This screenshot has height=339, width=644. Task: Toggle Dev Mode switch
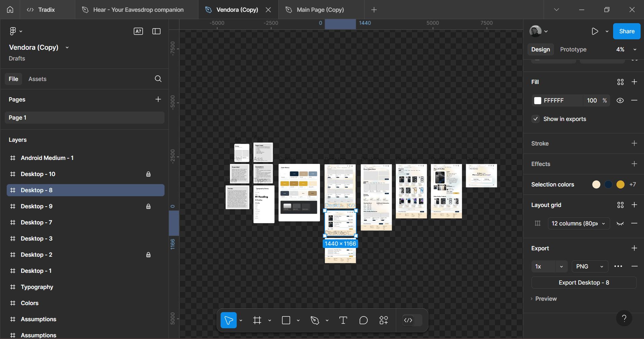[x=412, y=320]
